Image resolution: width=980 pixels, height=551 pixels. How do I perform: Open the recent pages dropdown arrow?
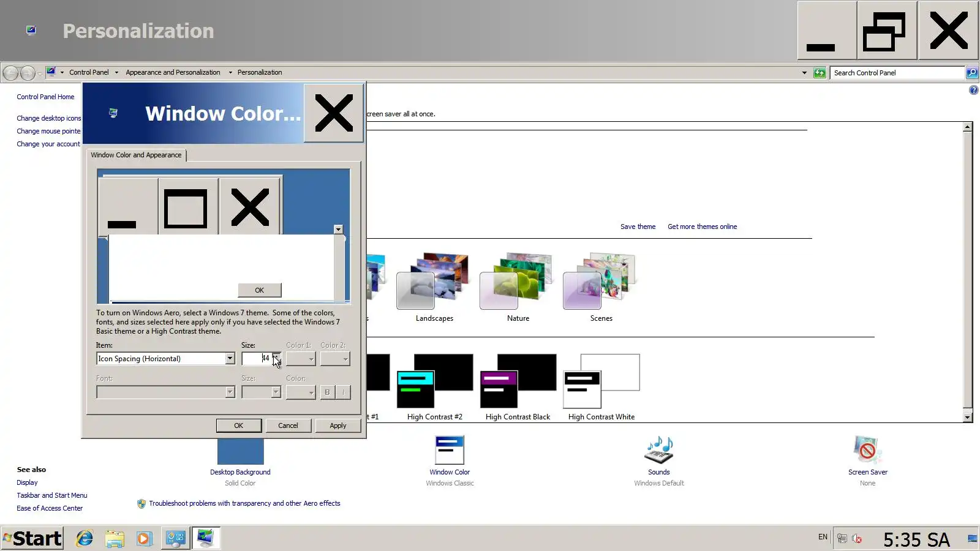40,73
